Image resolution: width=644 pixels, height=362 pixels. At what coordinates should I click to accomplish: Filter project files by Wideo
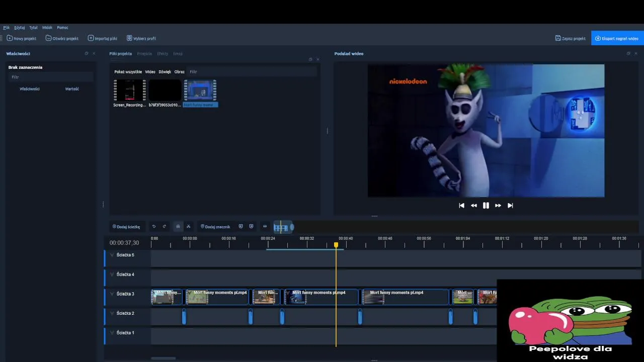pyautogui.click(x=150, y=72)
